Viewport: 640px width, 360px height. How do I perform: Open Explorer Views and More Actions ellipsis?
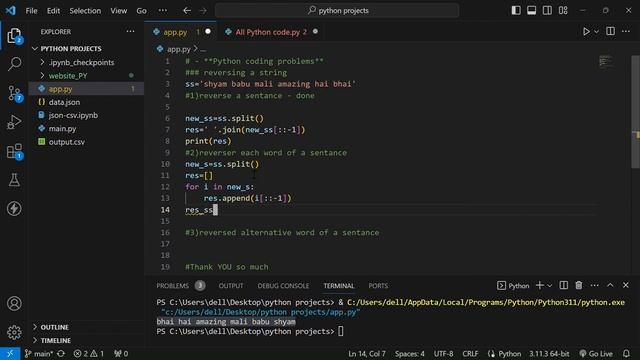[x=130, y=31]
